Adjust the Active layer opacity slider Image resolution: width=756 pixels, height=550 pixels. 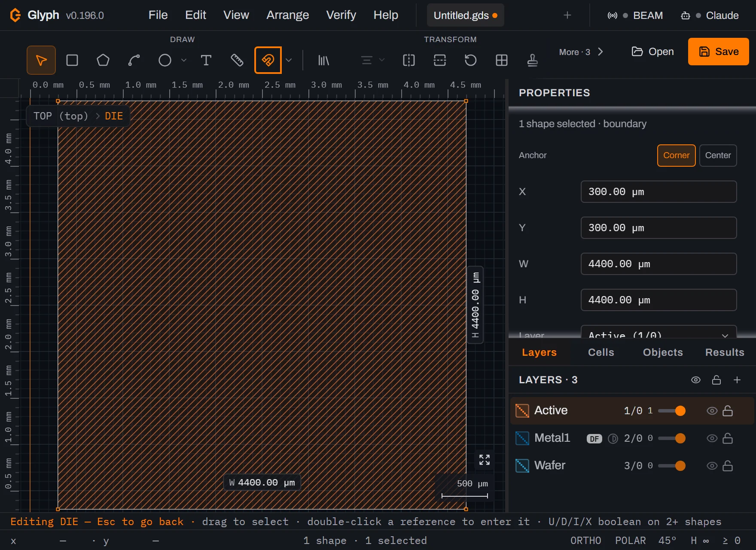coord(672,411)
